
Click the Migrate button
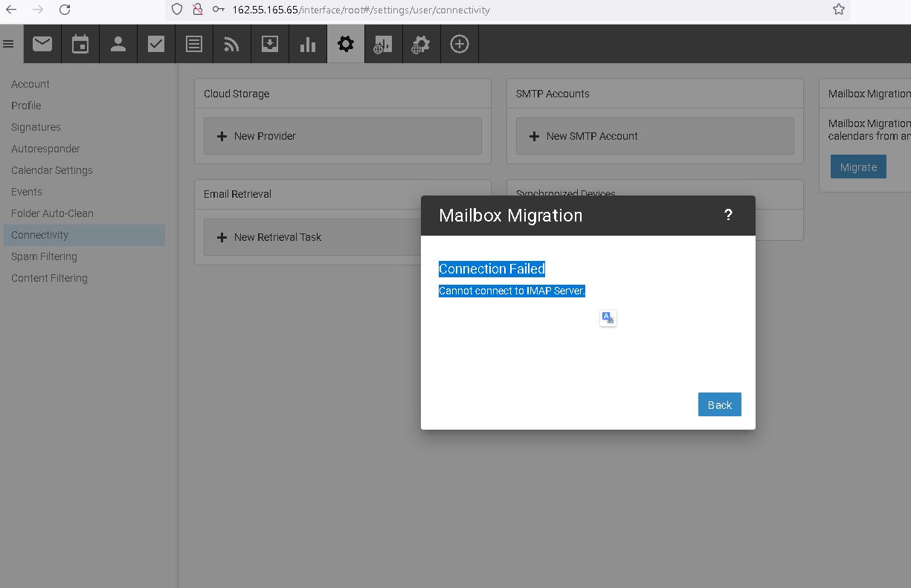click(858, 167)
